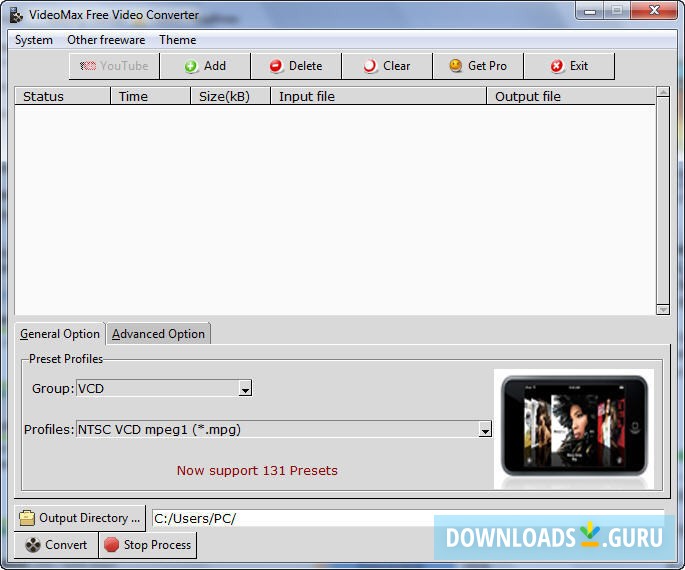
Task: Click the red Stop Process icon
Action: pyautogui.click(x=111, y=545)
